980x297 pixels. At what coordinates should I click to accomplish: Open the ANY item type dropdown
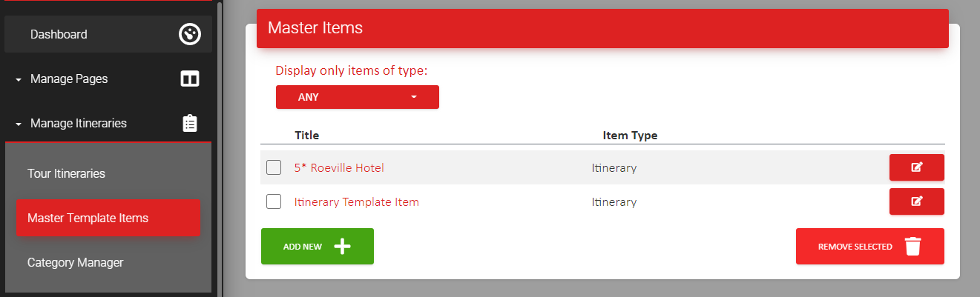point(358,97)
